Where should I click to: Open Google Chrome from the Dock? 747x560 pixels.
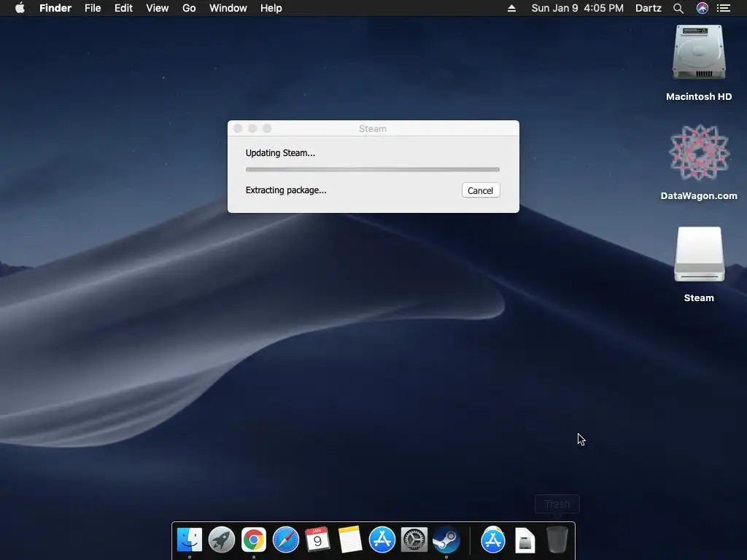[253, 540]
